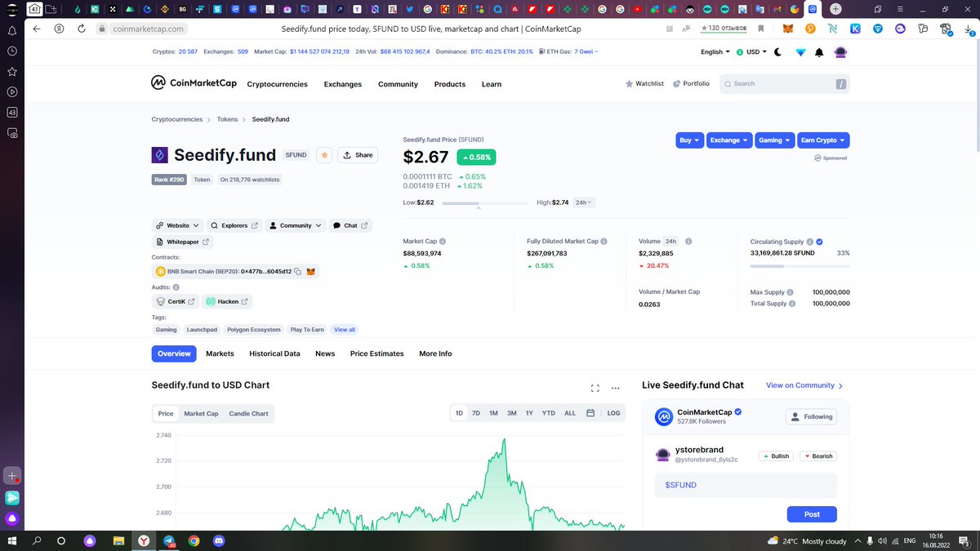Switch to the Historical Data tab
This screenshot has width=980, height=551.
pos(274,353)
